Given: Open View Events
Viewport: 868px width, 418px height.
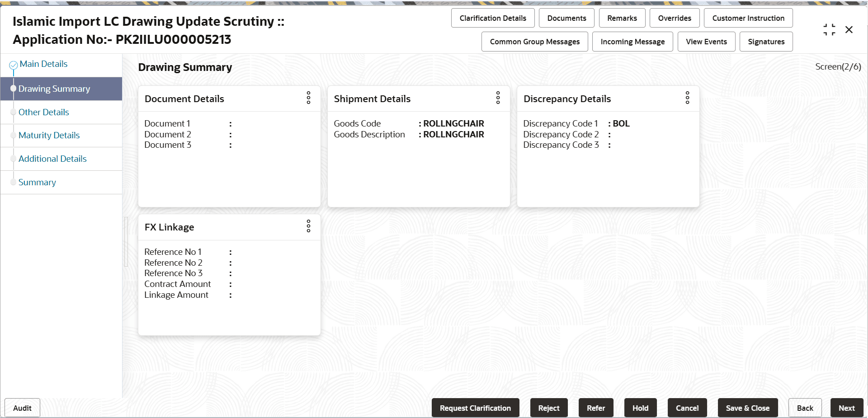Looking at the screenshot, I should [706, 41].
